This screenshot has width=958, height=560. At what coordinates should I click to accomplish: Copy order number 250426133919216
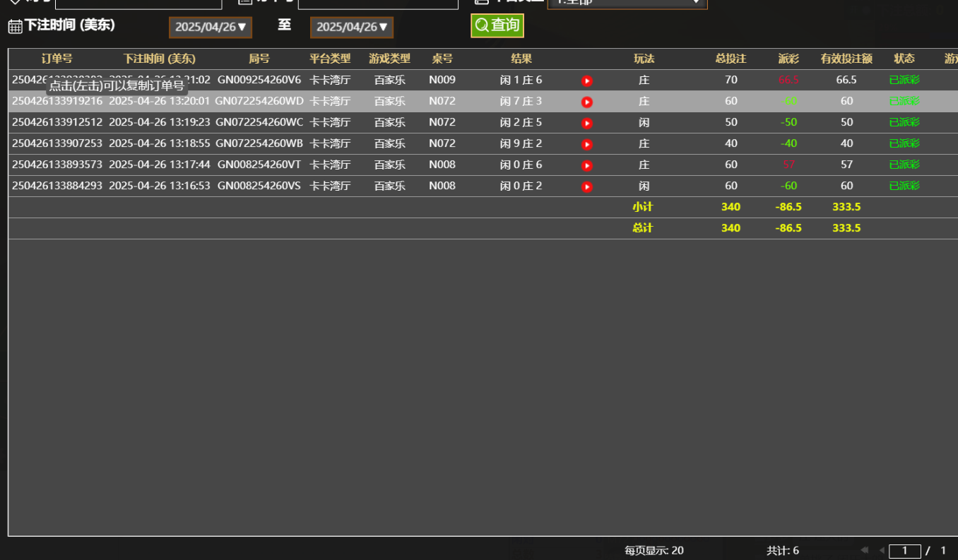[57, 102]
